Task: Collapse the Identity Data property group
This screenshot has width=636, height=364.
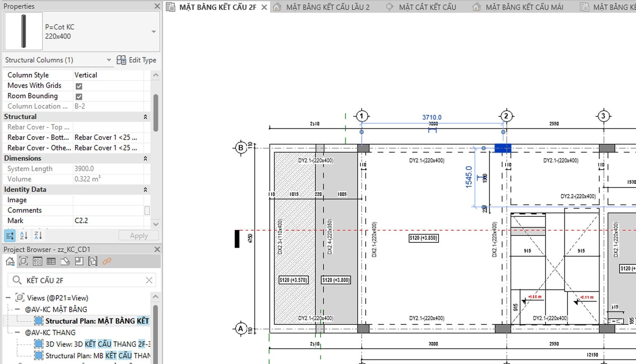Action: tap(145, 190)
